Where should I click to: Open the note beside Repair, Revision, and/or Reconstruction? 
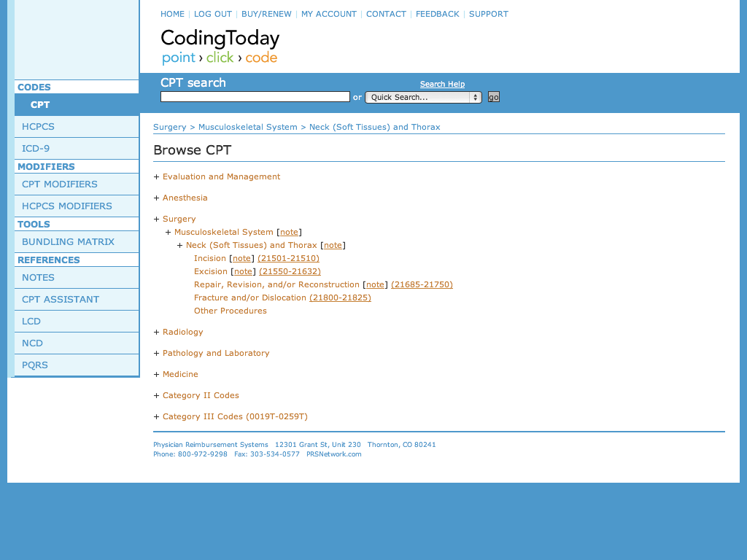[375, 285]
